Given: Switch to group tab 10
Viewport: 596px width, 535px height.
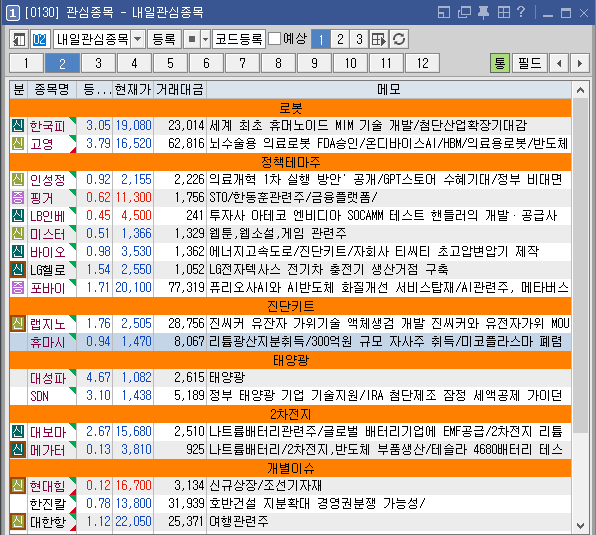Looking at the screenshot, I should [x=350, y=63].
